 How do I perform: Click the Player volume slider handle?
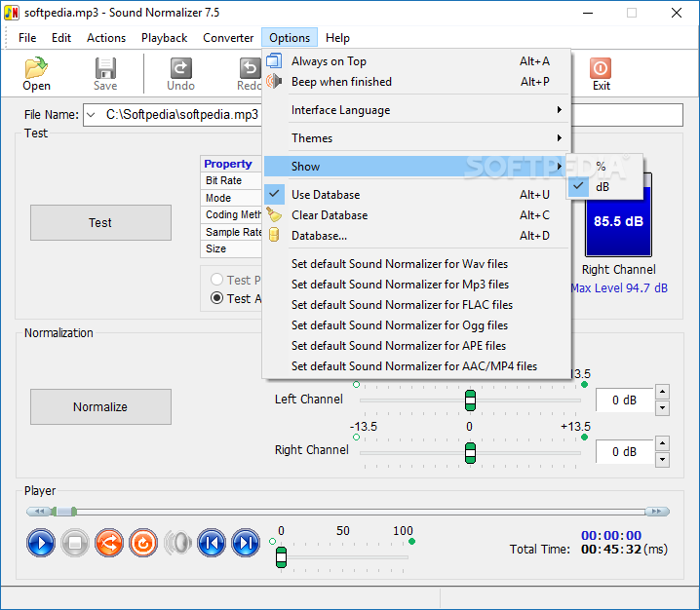[281, 557]
